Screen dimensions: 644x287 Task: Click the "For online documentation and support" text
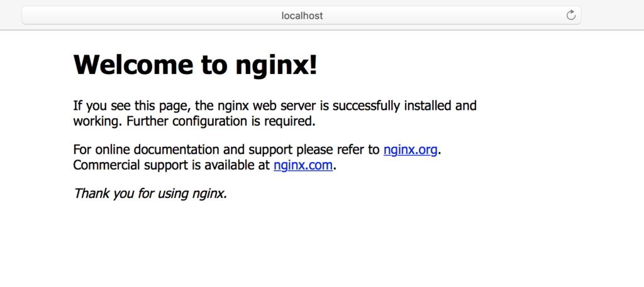point(183,149)
